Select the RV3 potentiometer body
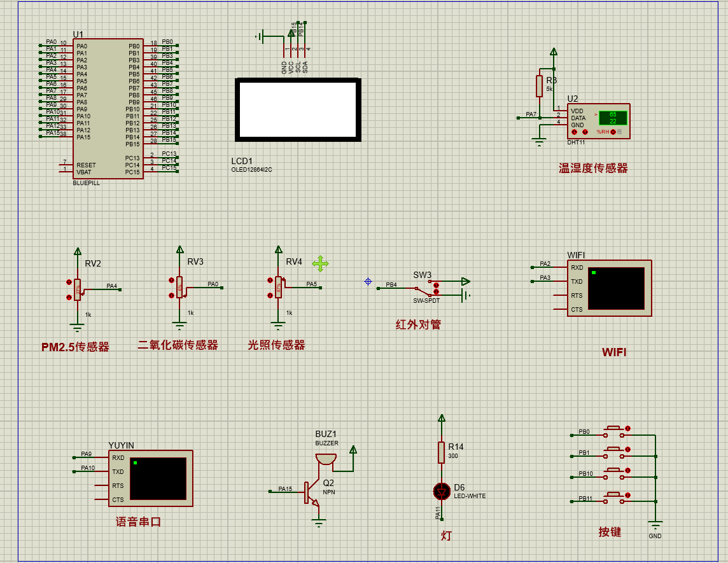Screen dimensions: 728x563 point(179,288)
